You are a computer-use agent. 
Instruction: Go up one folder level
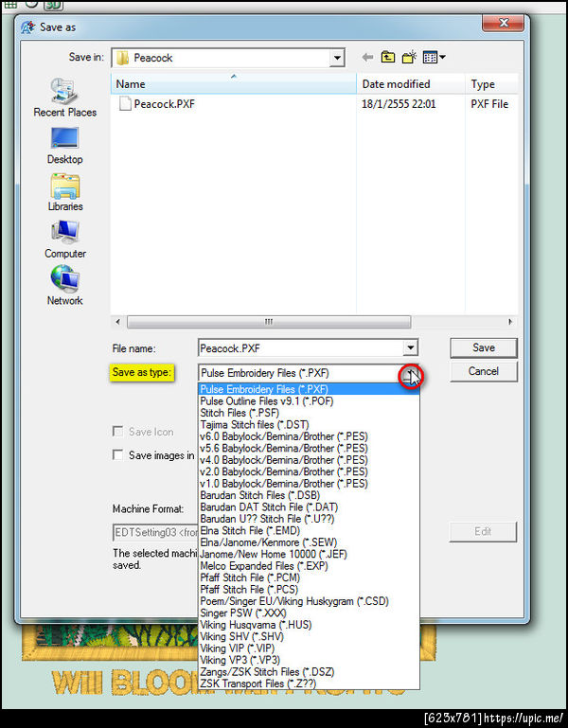click(388, 58)
